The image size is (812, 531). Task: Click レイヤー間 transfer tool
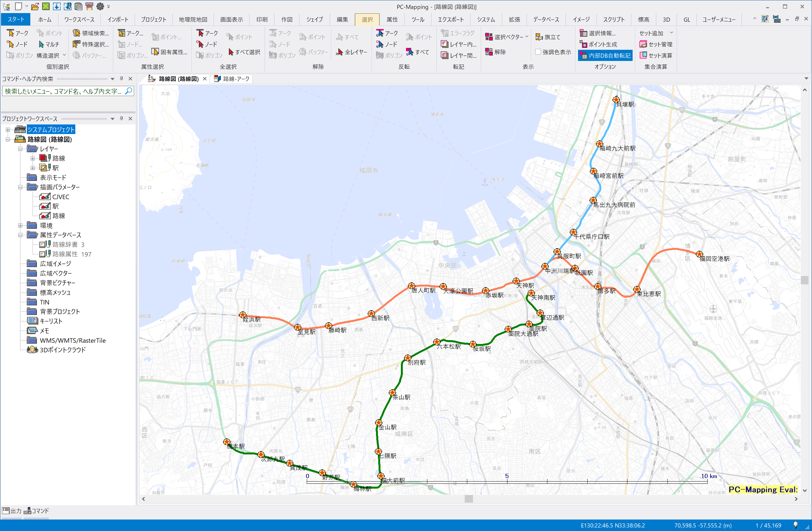pos(459,55)
